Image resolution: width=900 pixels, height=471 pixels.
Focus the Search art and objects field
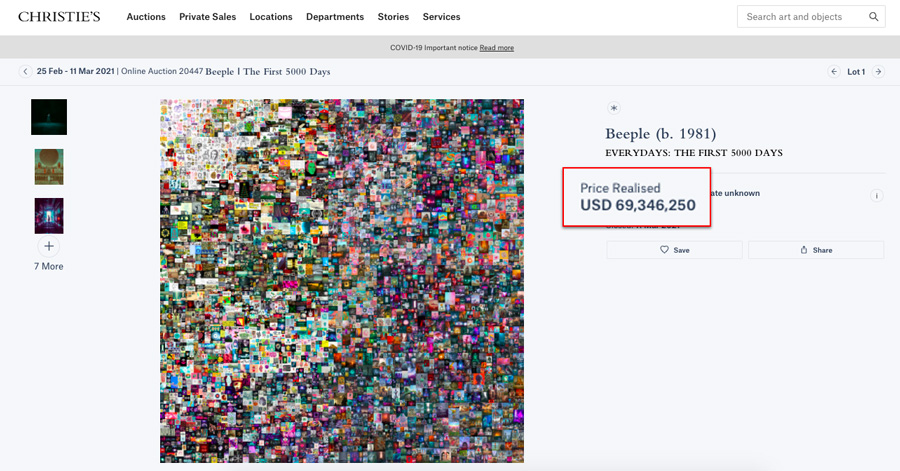pyautogui.click(x=800, y=17)
